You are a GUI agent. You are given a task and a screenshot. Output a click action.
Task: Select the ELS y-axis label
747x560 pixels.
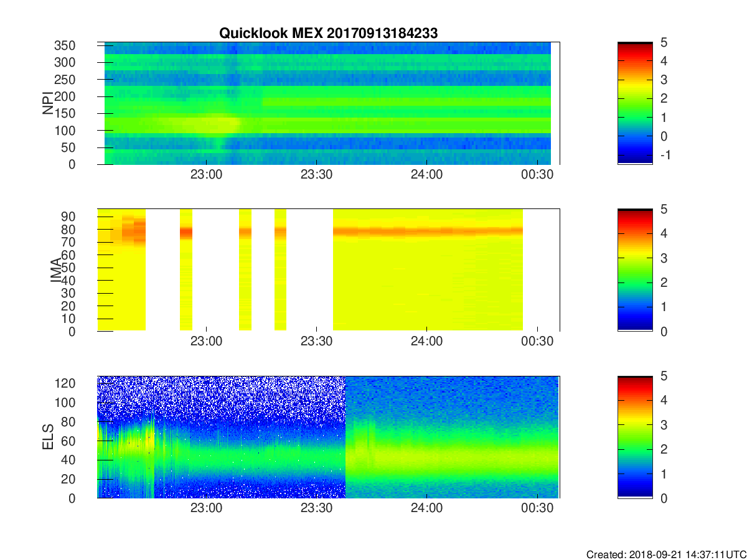(x=48, y=437)
